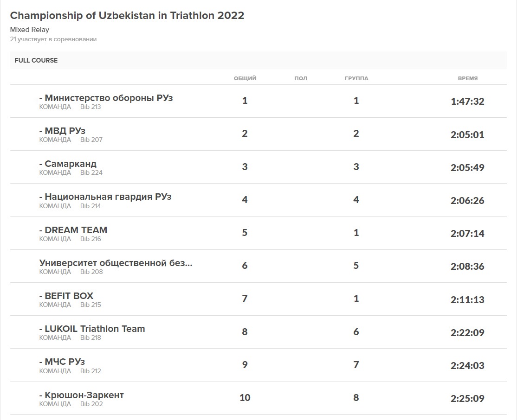Click the Mixed Relay subtitle
The image size is (517, 420).
pyautogui.click(x=30, y=30)
